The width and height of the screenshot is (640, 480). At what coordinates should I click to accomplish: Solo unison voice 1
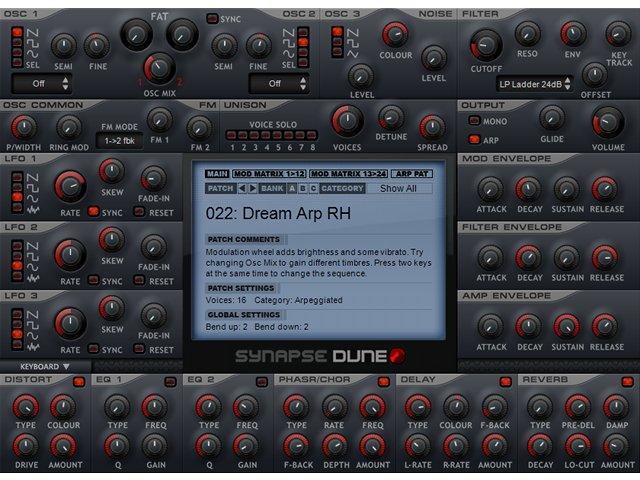pos(231,135)
